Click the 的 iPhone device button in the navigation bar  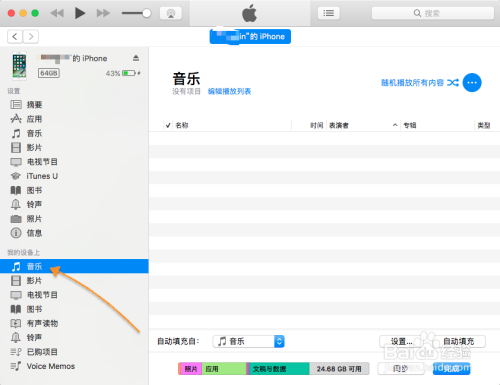pos(250,36)
